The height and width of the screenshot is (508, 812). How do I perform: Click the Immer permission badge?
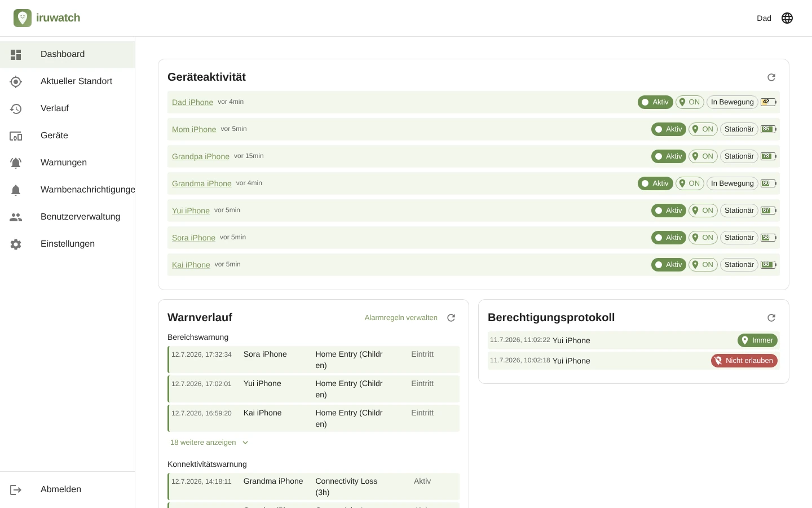[x=757, y=340]
